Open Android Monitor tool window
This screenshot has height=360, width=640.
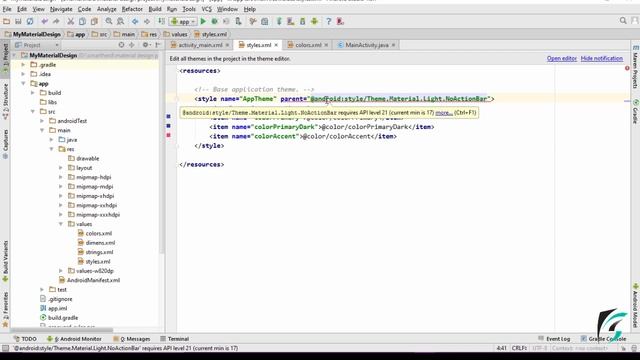click(74, 339)
